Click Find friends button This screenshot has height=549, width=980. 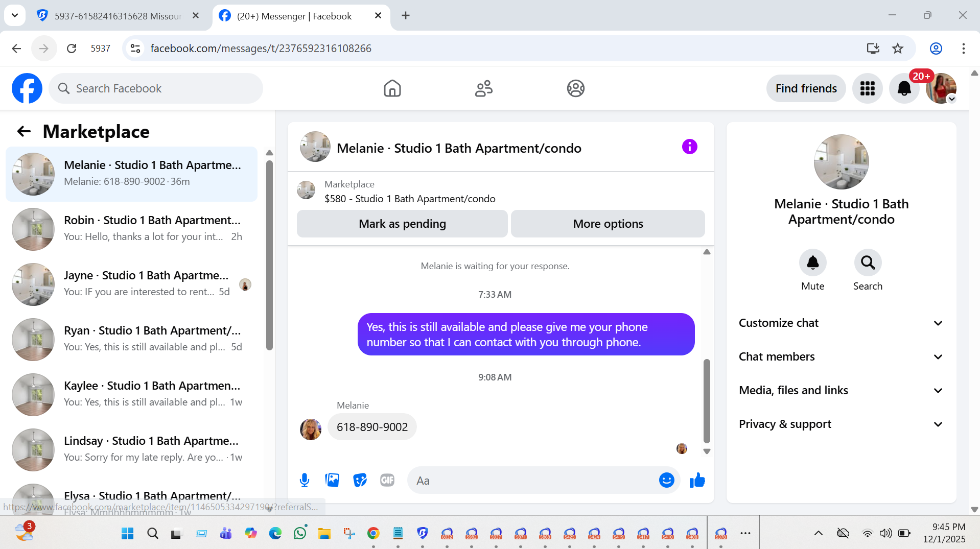(806, 88)
